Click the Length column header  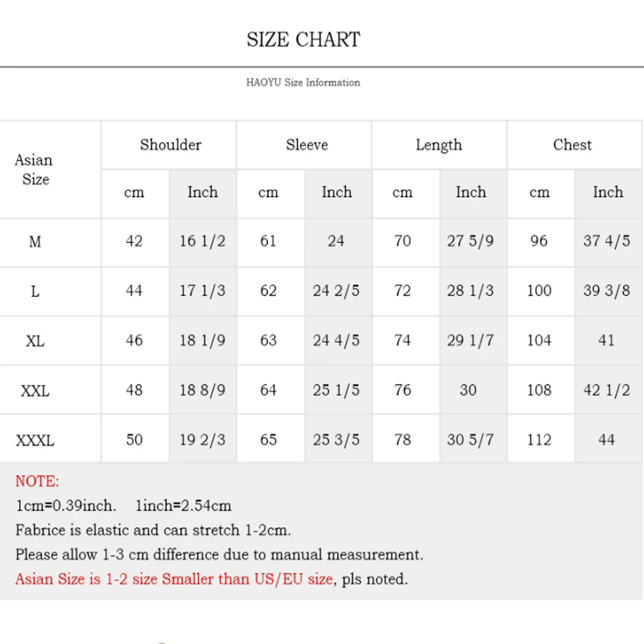(x=439, y=146)
